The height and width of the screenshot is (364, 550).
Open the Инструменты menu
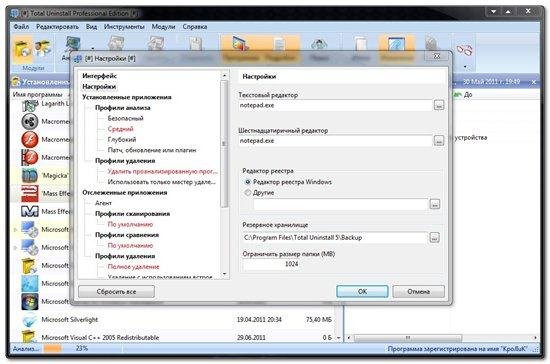124,27
